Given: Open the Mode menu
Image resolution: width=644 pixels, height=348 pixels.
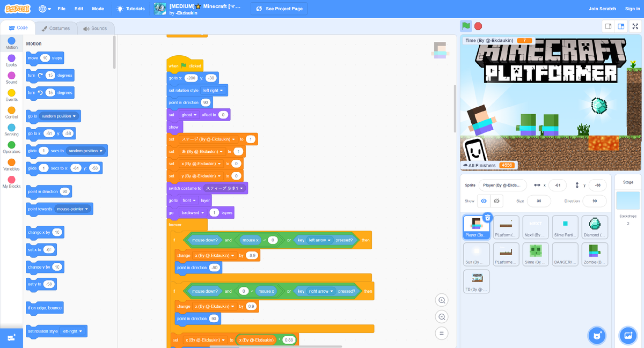Looking at the screenshot, I should point(98,9).
